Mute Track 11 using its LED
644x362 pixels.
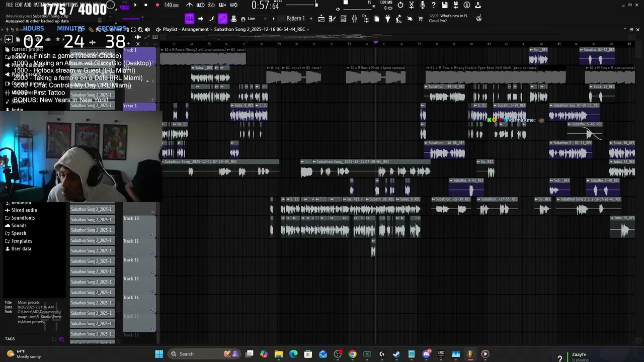153,254
